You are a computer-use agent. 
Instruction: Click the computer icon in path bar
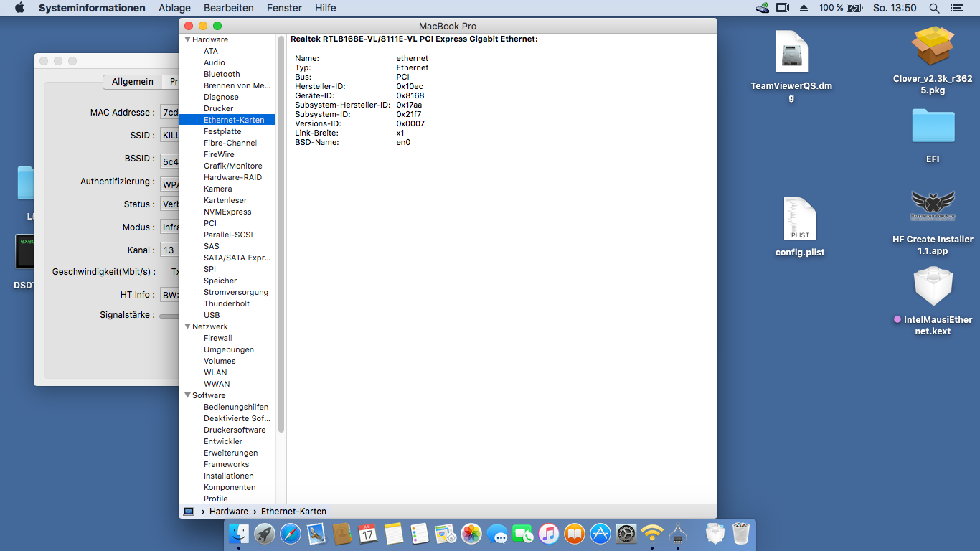click(x=189, y=512)
